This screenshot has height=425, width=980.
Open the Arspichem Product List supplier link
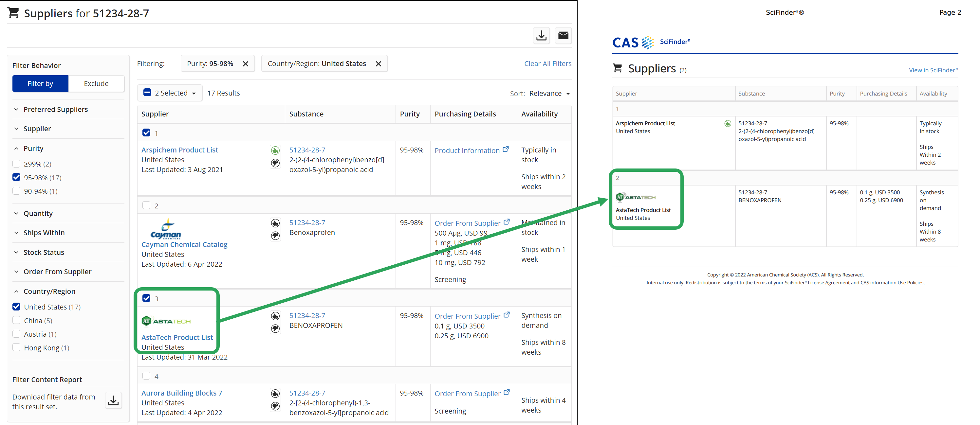(x=179, y=150)
